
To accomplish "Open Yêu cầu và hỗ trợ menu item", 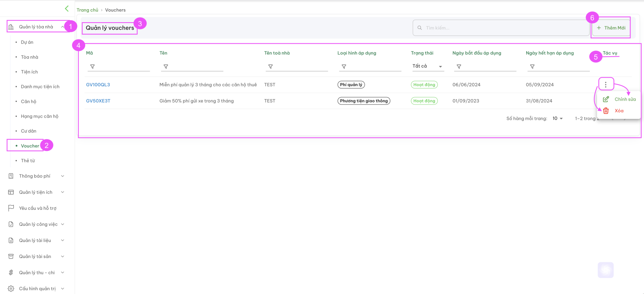I will [38, 208].
